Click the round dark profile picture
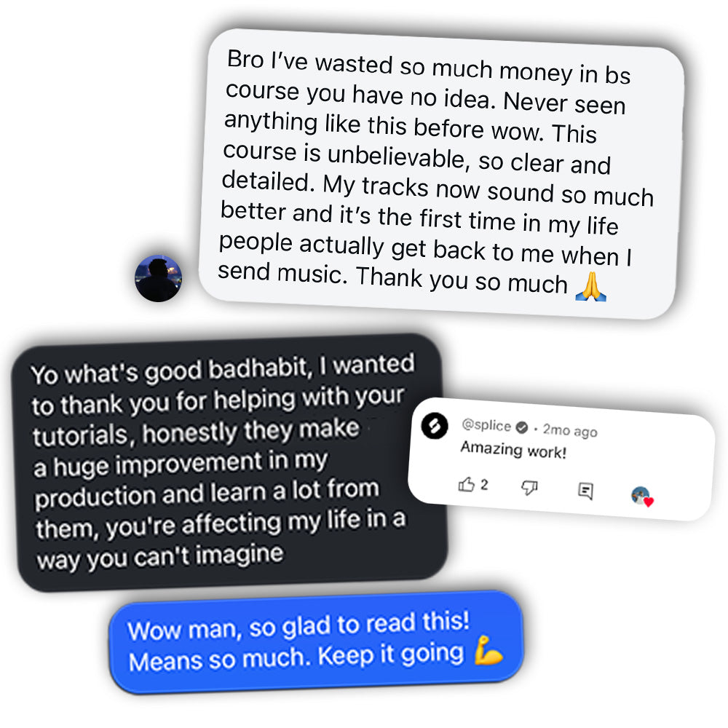The height and width of the screenshot is (728, 728). [x=158, y=278]
